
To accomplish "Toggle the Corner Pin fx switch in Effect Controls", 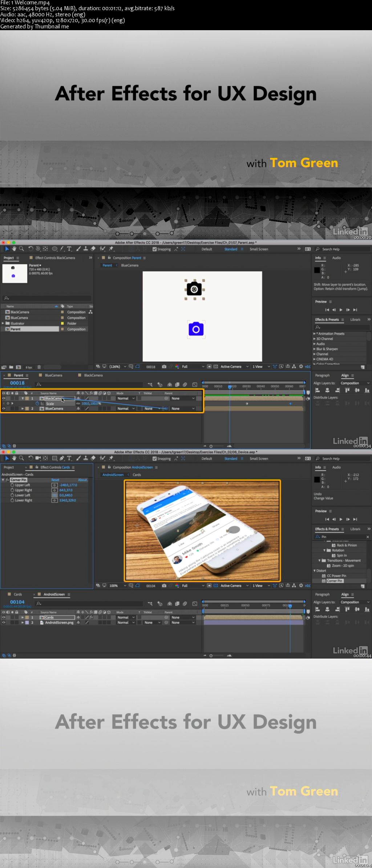I will pyautogui.click(x=7, y=480).
